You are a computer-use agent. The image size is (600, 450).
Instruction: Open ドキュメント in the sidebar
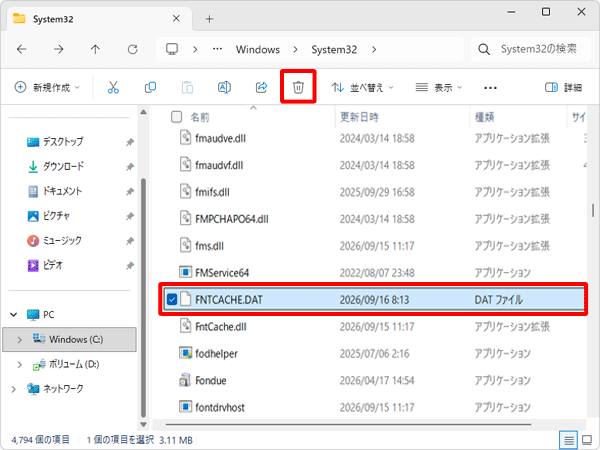click(x=62, y=191)
